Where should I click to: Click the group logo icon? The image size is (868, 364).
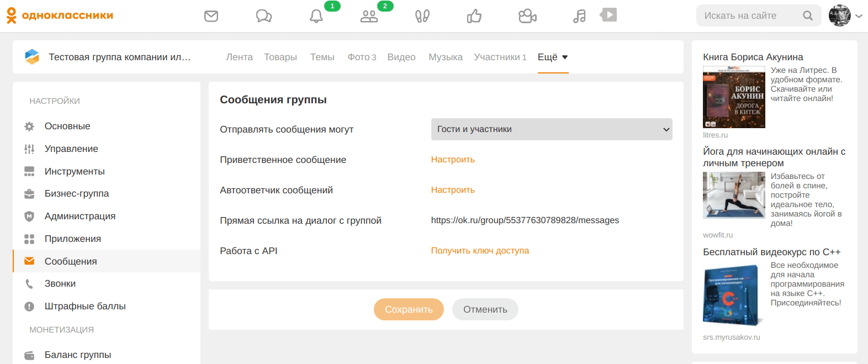32,56
